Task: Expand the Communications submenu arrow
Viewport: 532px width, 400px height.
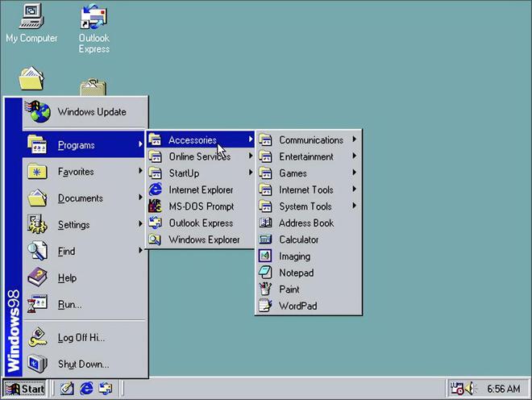Action: click(x=354, y=140)
